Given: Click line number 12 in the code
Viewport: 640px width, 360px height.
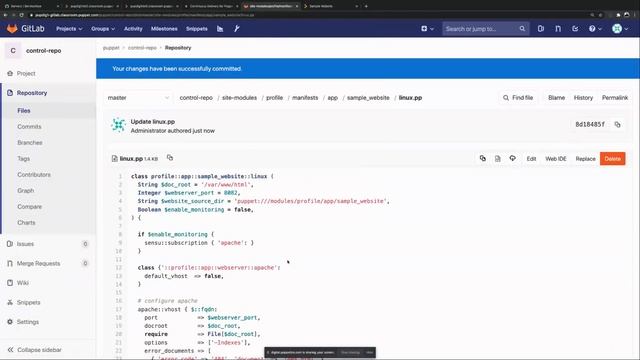Looking at the screenshot, I should pyautogui.click(x=119, y=268).
